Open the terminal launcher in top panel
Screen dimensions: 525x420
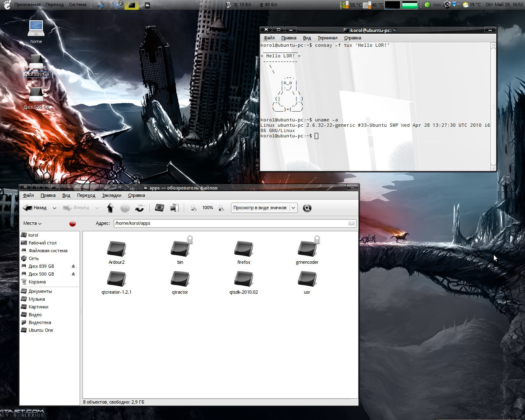(132, 5)
